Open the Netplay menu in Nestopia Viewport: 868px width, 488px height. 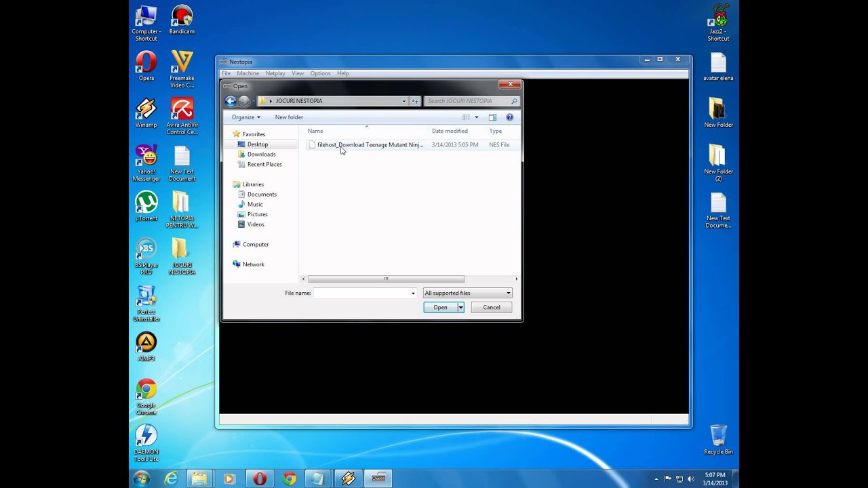click(x=275, y=73)
